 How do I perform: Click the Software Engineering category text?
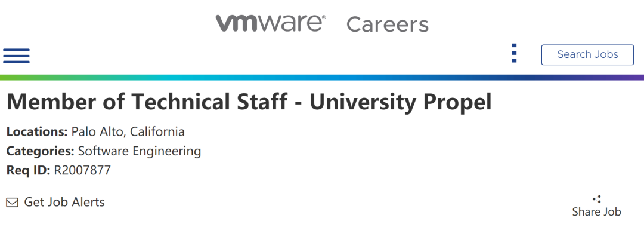140,151
